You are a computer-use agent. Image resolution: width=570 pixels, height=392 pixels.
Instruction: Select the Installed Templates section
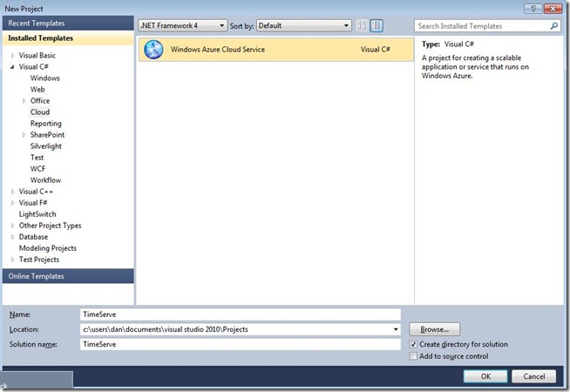(68, 38)
